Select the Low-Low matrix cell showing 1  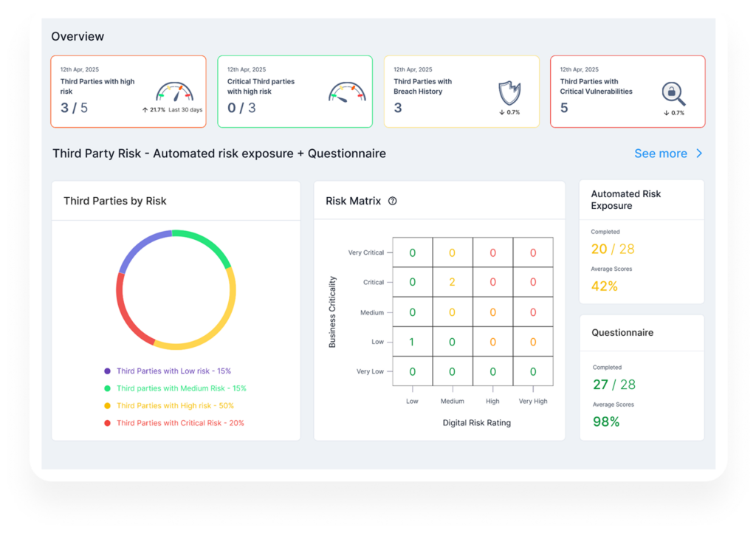[412, 342]
